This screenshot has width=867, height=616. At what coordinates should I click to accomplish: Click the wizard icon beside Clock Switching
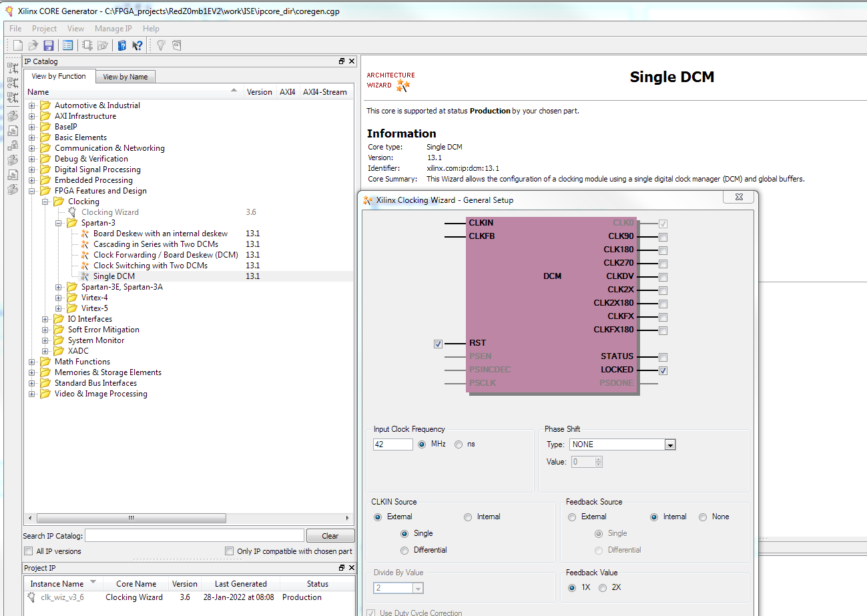point(85,266)
